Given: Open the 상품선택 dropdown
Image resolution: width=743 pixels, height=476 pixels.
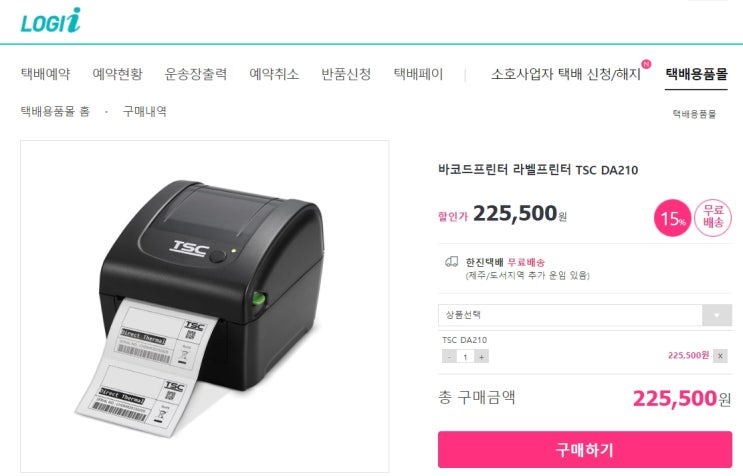Looking at the screenshot, I should pyautogui.click(x=585, y=315).
